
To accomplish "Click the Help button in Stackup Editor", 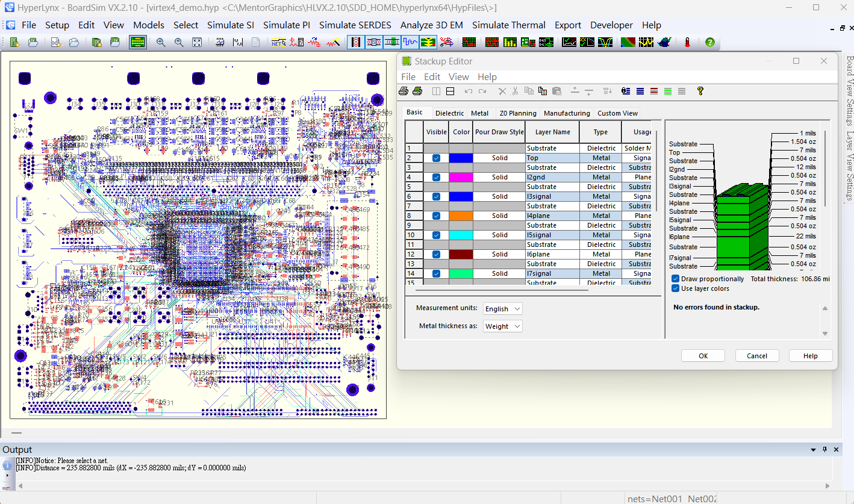I will [x=811, y=356].
